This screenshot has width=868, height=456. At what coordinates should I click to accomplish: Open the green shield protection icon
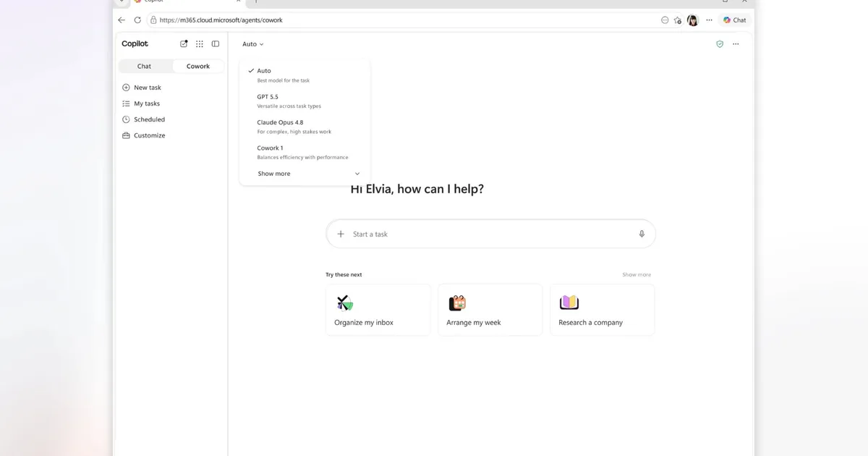720,44
